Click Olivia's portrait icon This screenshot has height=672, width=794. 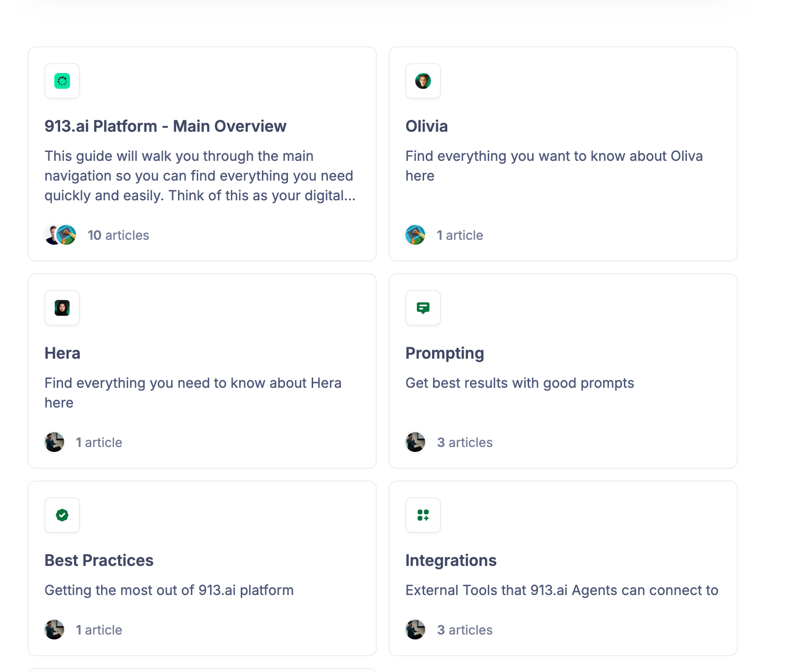[423, 81]
